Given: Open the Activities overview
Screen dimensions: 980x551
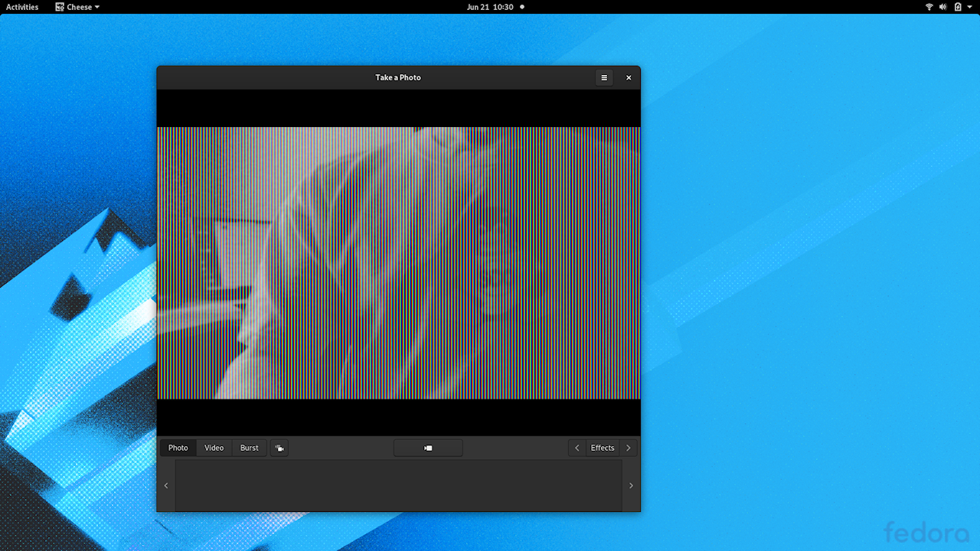Looking at the screenshot, I should click(x=22, y=7).
